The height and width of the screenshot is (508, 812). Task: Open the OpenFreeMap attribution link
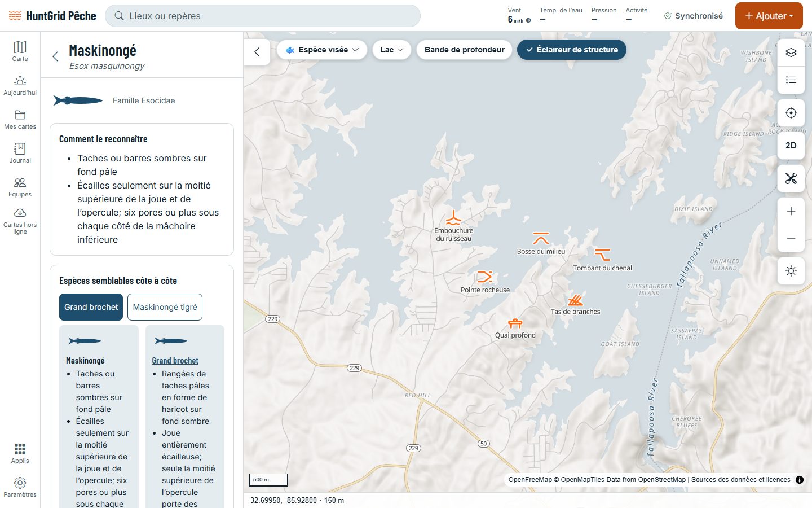coord(530,480)
